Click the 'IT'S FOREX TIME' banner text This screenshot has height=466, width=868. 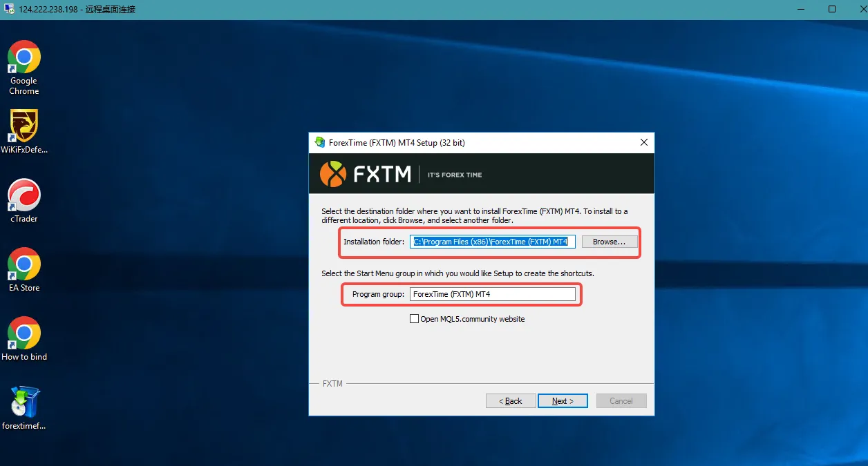tap(455, 175)
